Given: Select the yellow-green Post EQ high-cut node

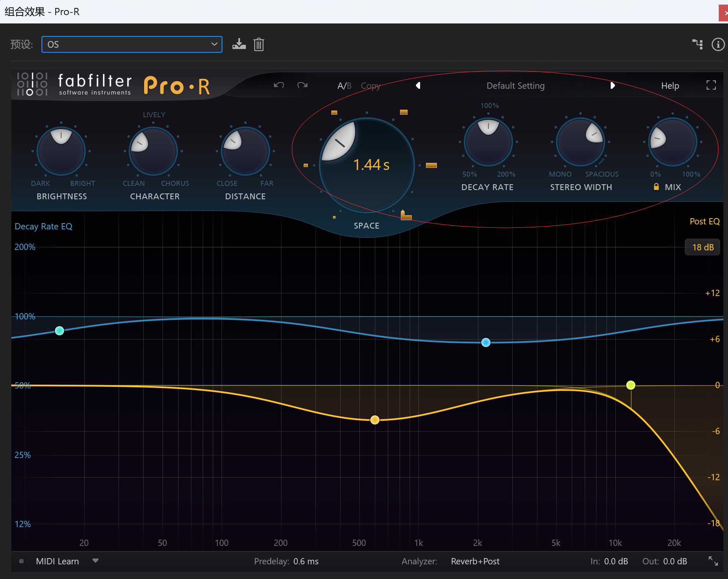Looking at the screenshot, I should point(631,385).
